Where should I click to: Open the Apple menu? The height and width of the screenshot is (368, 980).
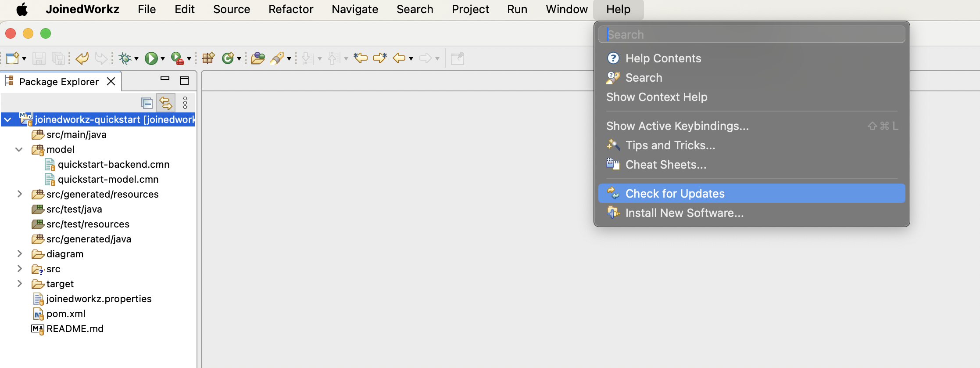pos(22,9)
